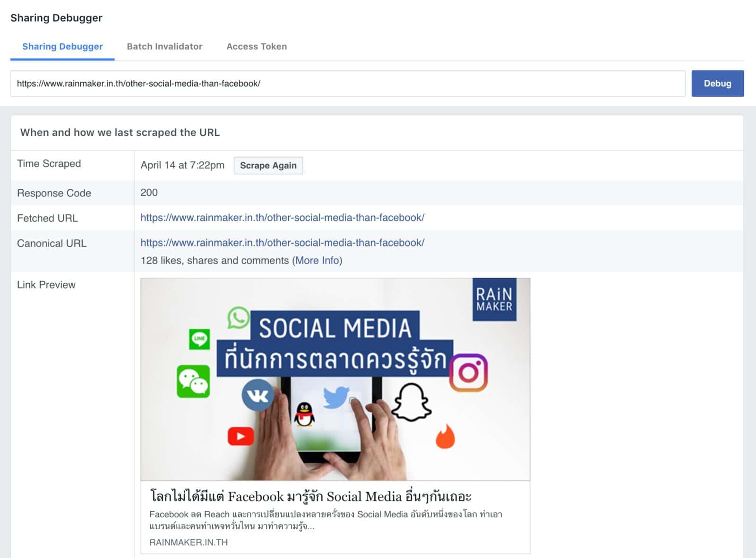This screenshot has width=756, height=558.
Task: Click the Rain Maker logo badge
Action: (x=494, y=300)
